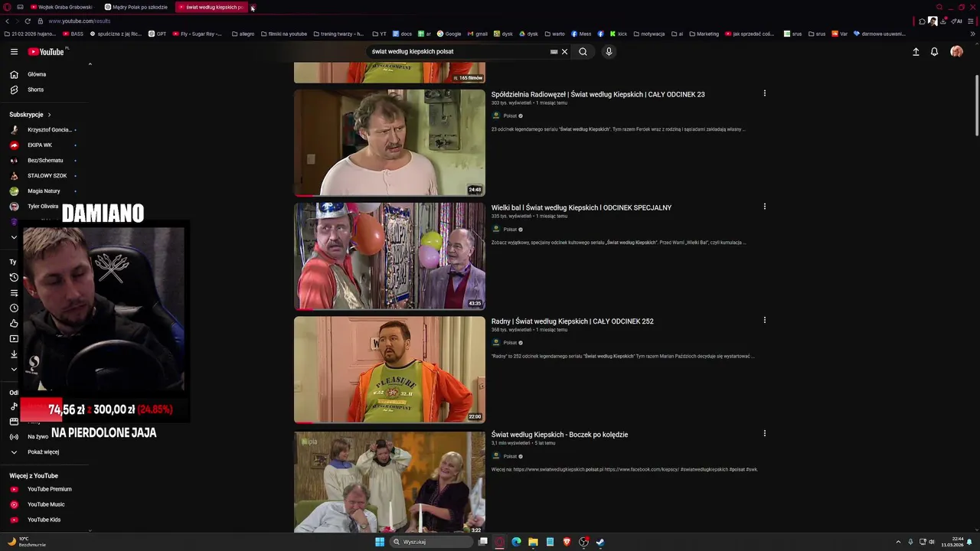Expand the Subskrypcje section

pyautogui.click(x=31, y=114)
